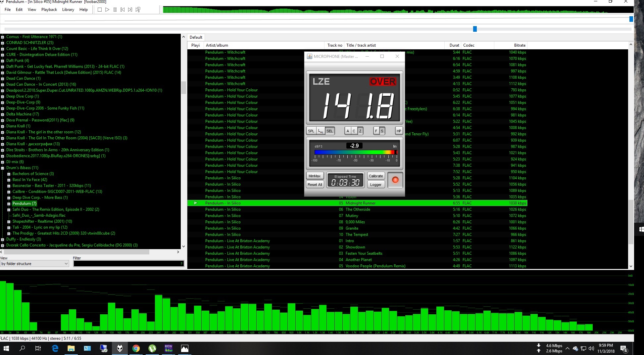Expand the Pendulum (7) folder
The width and height of the screenshot is (644, 355).
(9, 204)
